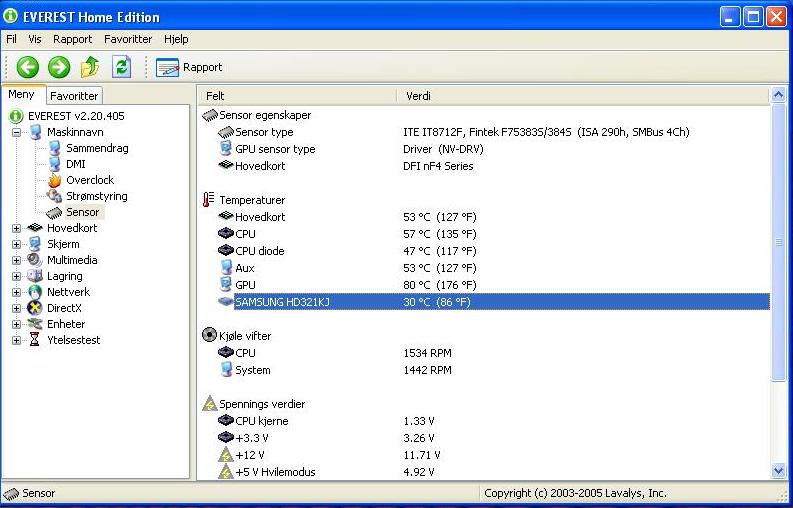Click the Lagring storage icon

coord(35,276)
